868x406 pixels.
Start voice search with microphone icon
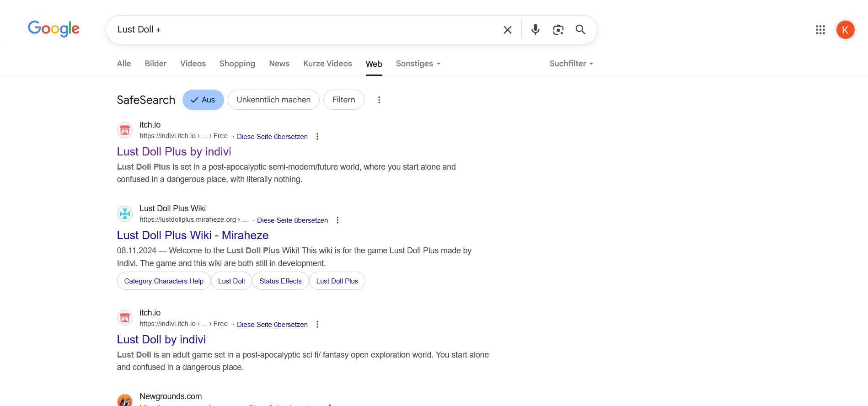[535, 30]
